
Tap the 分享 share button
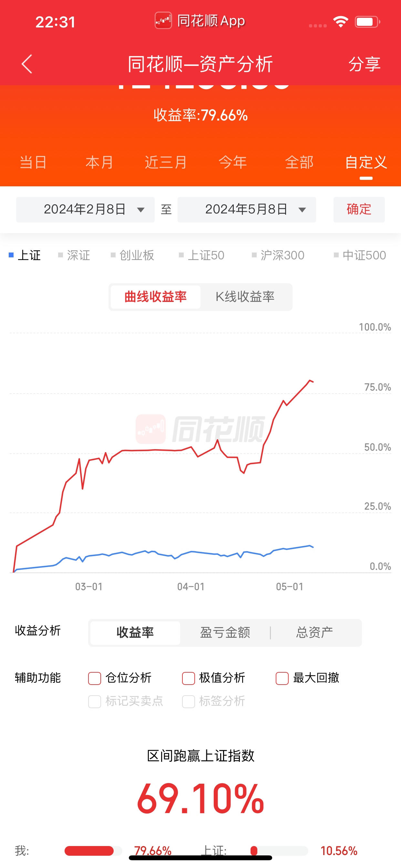(364, 64)
